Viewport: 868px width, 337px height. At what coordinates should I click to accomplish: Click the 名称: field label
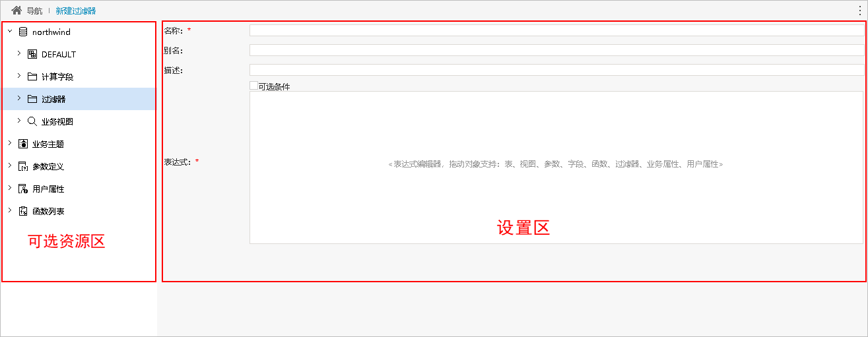pyautogui.click(x=174, y=30)
